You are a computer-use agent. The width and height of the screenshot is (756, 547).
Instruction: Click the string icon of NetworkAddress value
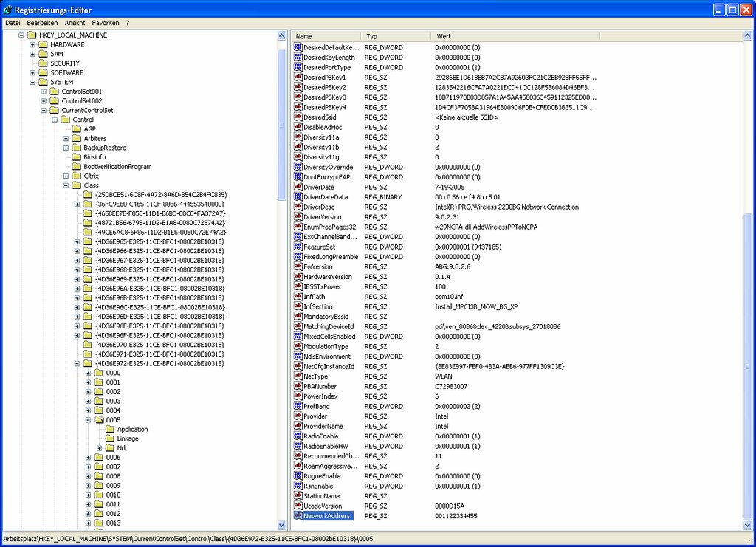click(x=298, y=516)
